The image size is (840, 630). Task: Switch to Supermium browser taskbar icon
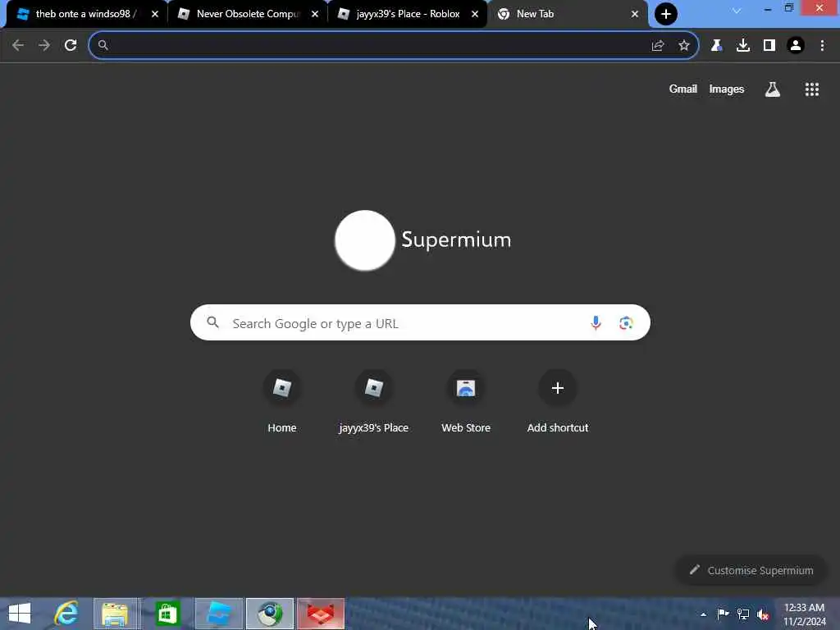click(270, 614)
